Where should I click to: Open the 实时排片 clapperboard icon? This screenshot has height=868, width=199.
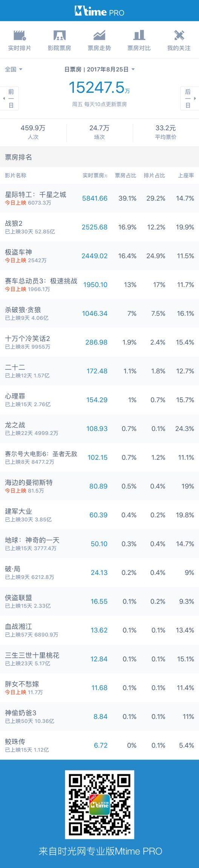(x=20, y=35)
